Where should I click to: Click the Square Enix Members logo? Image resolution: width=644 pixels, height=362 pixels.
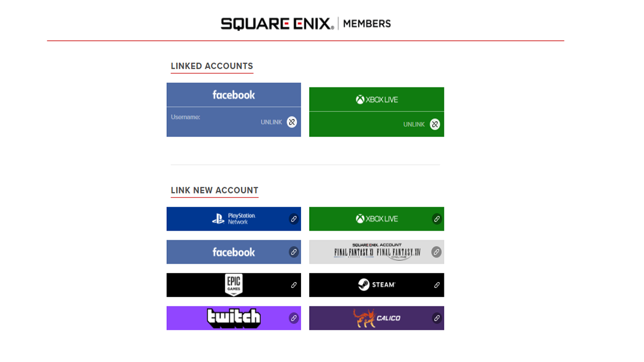pos(304,23)
